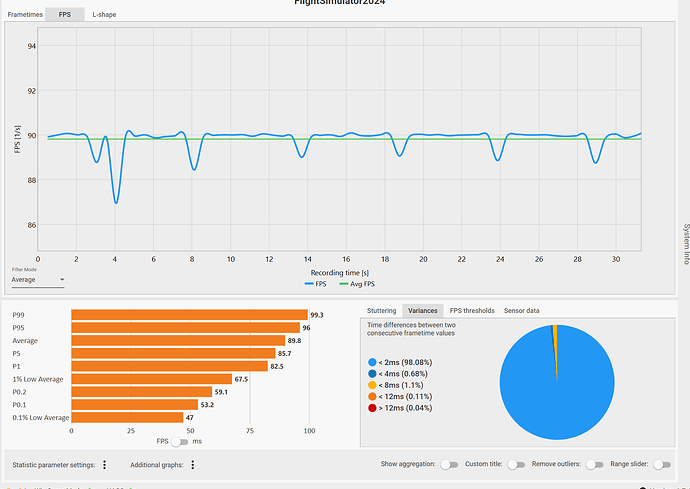Toggle the FPS / ms unit switch
Viewport: 690px width, 489px height.
[180, 441]
